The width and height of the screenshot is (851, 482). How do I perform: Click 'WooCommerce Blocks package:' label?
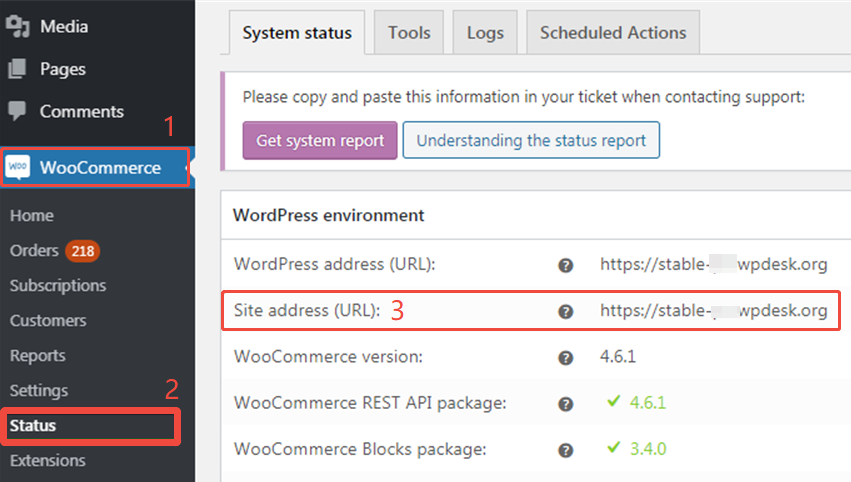(360, 449)
